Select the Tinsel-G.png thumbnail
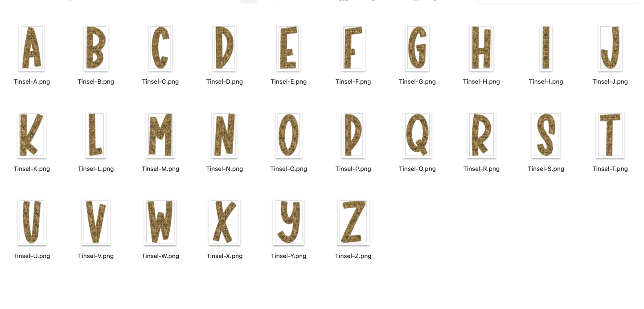This screenshot has width=644, height=309. coord(417,48)
